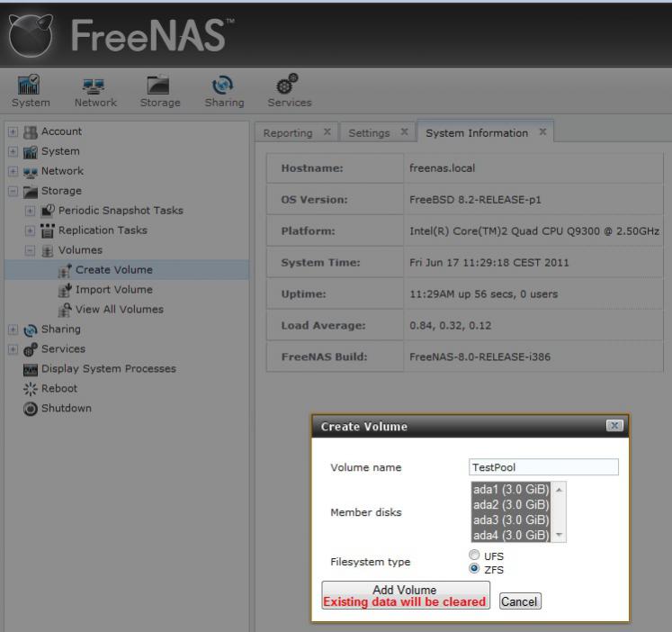Open View All Volumes in the tree

click(120, 309)
